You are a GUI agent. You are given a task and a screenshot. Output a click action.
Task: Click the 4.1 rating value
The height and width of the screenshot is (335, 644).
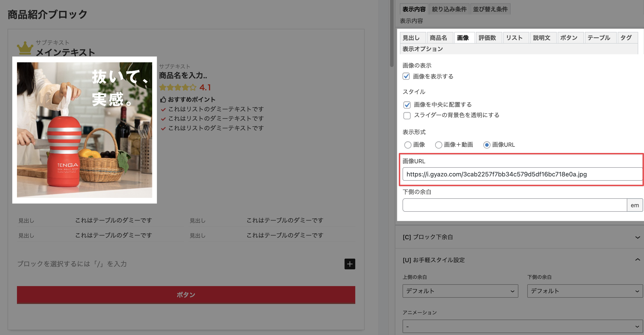click(x=205, y=87)
